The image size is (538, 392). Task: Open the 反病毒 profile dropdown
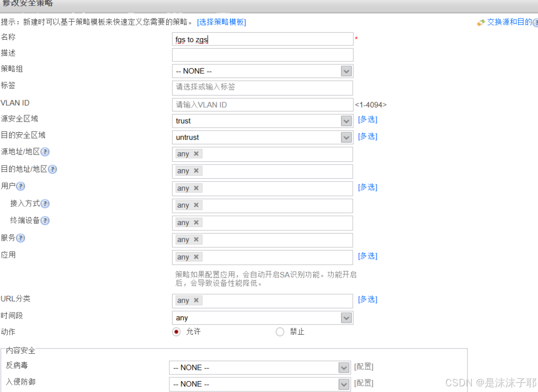point(344,367)
